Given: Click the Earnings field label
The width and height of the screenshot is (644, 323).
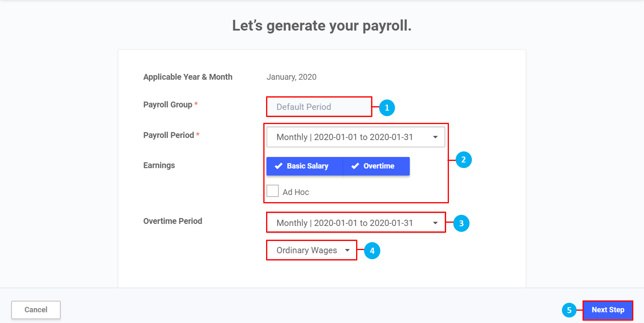Looking at the screenshot, I should click(x=159, y=165).
